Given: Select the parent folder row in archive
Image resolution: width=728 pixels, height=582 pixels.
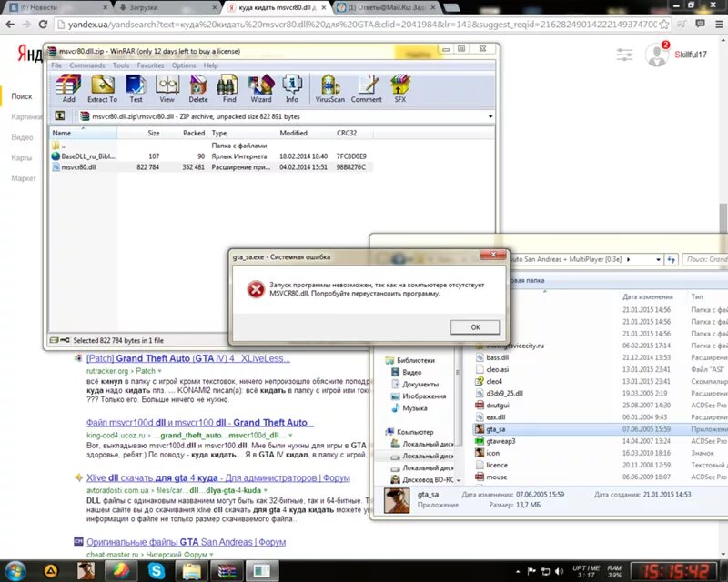Looking at the screenshot, I should 211,145.
